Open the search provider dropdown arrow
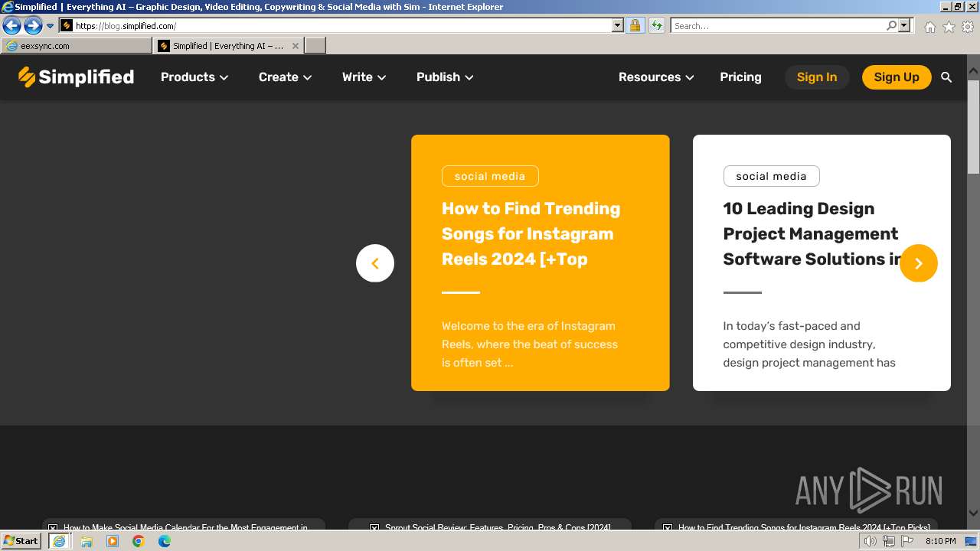 point(904,26)
